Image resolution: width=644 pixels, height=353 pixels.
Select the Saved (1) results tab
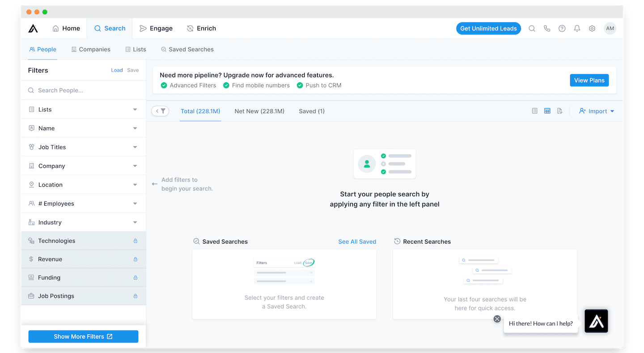tap(312, 111)
